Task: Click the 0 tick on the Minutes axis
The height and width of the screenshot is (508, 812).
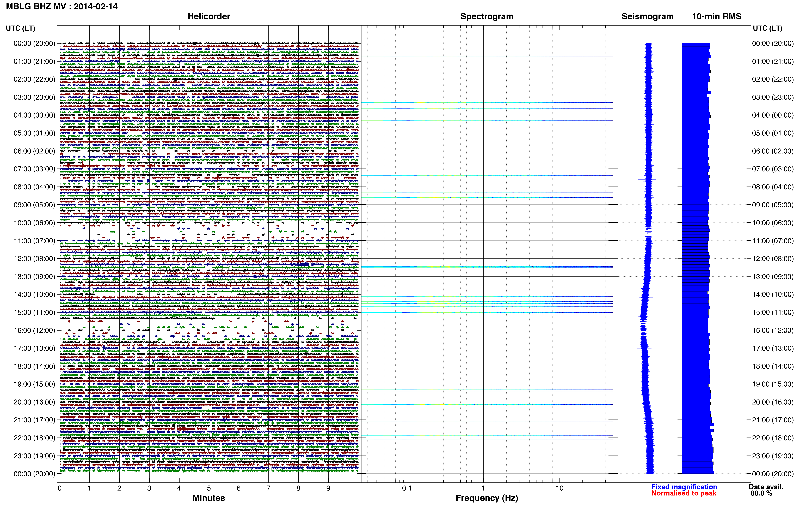Action: tap(59, 488)
